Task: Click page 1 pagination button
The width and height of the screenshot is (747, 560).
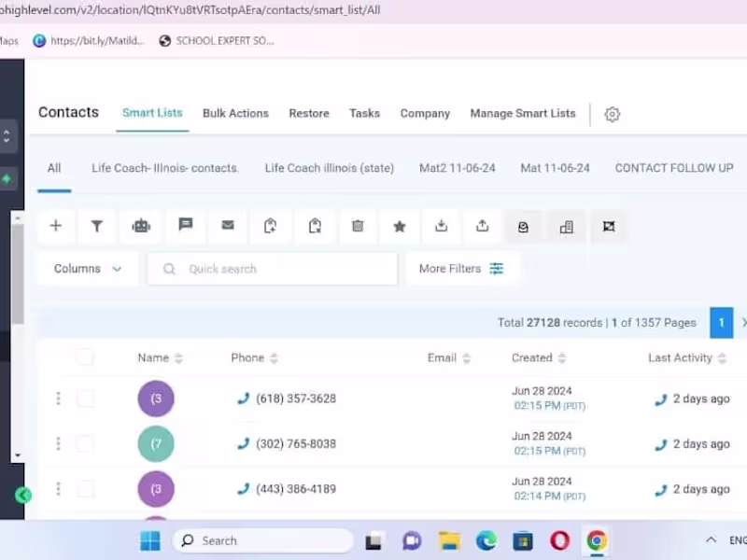Action: [x=721, y=323]
